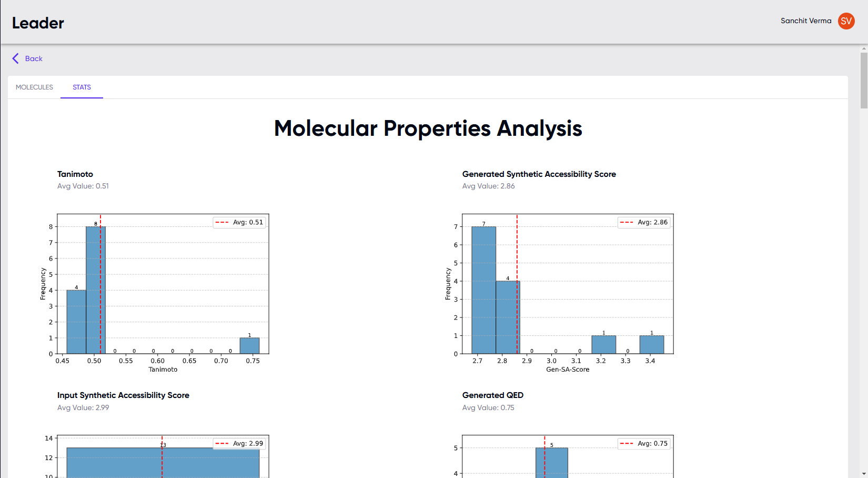The width and height of the screenshot is (868, 478).
Task: Click the Leader app title
Action: click(x=38, y=23)
